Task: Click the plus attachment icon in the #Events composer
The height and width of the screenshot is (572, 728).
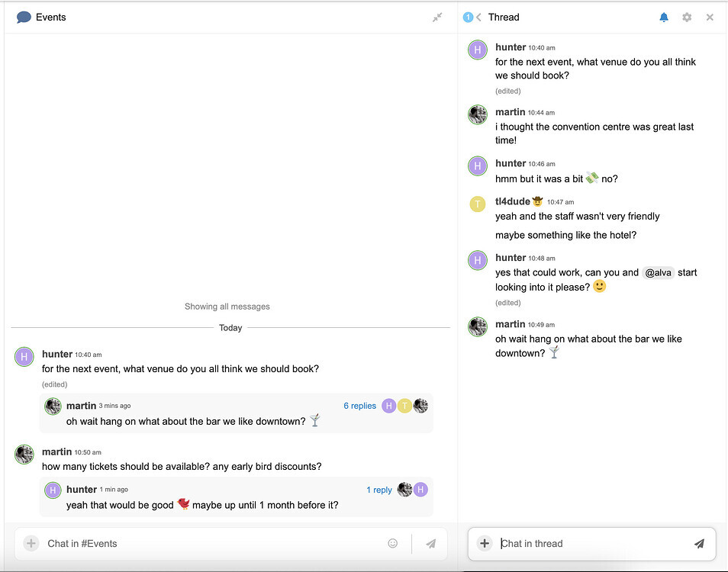Action: click(x=31, y=543)
